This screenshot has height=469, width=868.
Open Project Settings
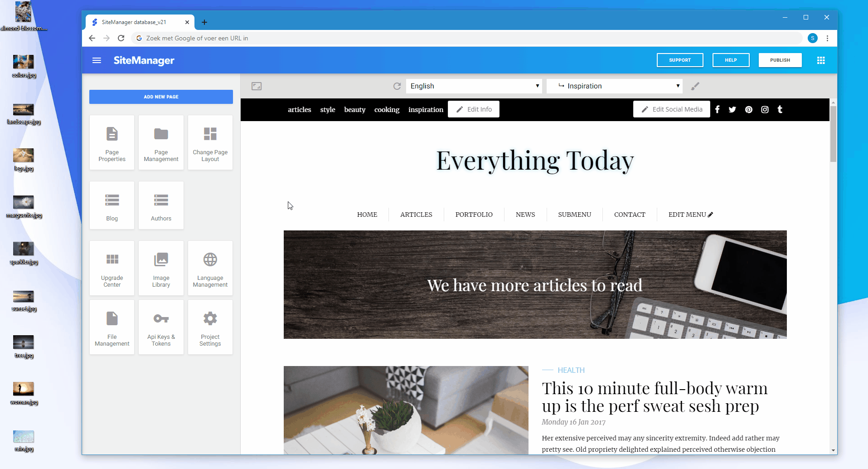pyautogui.click(x=210, y=327)
